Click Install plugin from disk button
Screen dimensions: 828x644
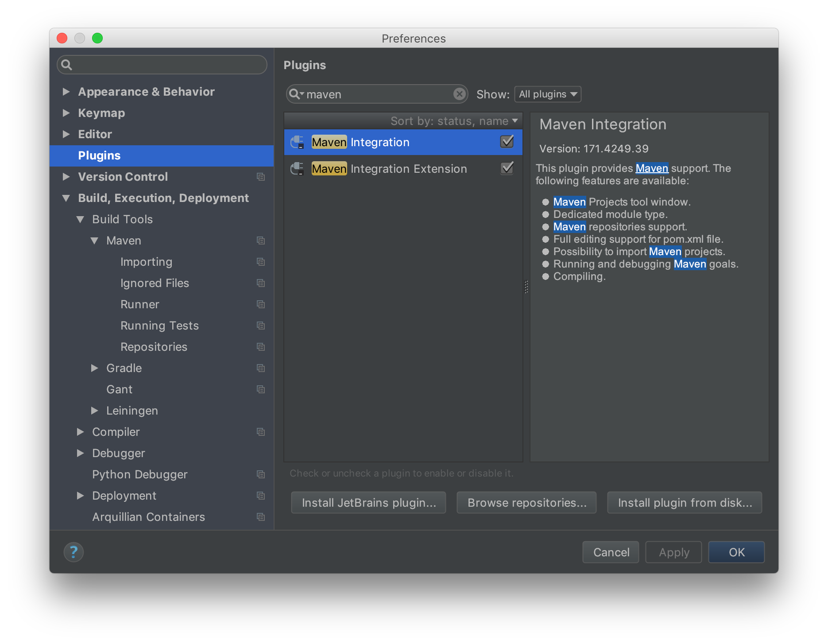pyautogui.click(x=685, y=503)
